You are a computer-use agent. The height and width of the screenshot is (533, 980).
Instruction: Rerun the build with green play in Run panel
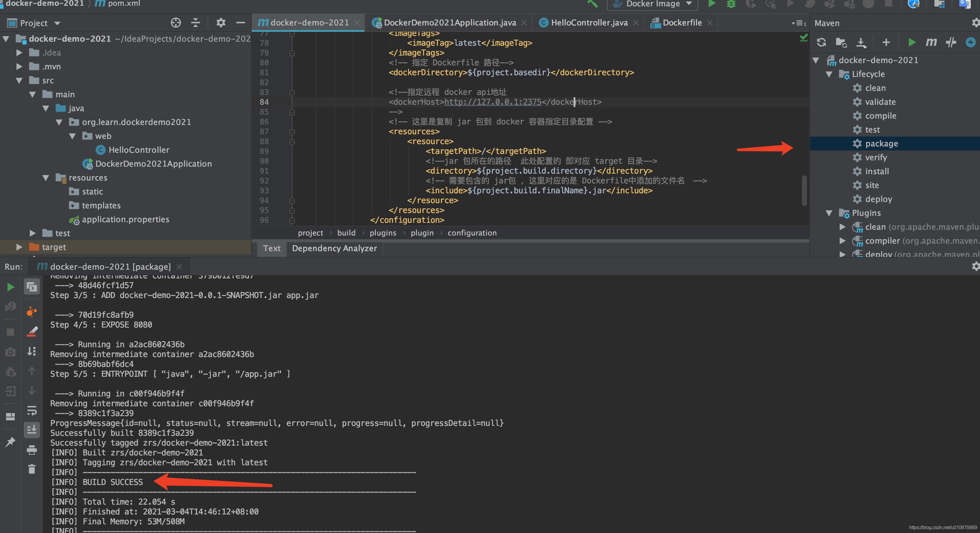coord(11,287)
